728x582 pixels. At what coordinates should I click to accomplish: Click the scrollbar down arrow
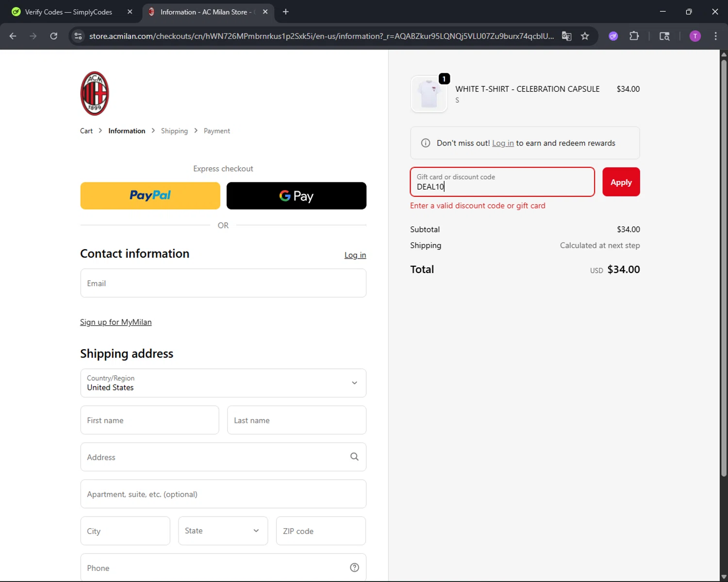pos(724,577)
